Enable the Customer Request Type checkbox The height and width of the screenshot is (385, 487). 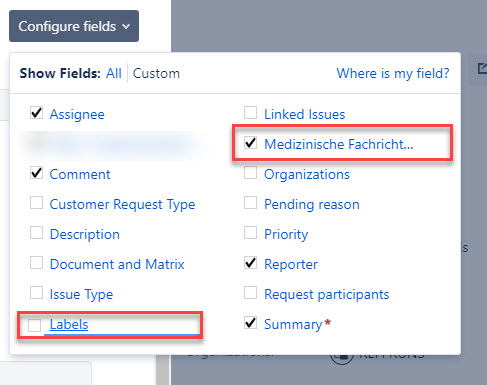pyautogui.click(x=36, y=203)
